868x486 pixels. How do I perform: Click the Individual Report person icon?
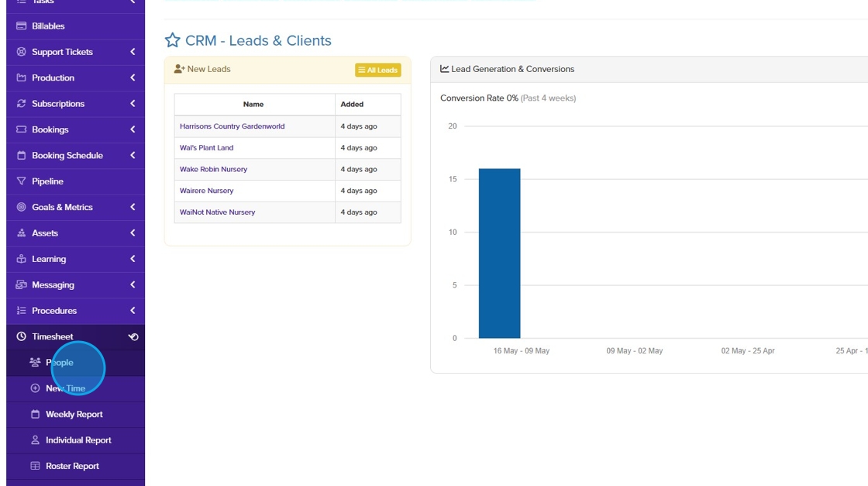coord(35,440)
